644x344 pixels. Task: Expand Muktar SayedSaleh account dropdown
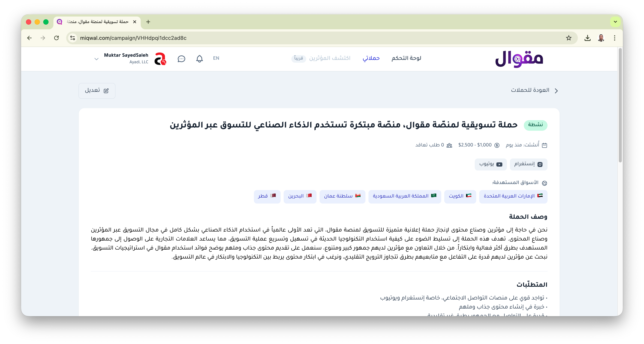pos(96,59)
